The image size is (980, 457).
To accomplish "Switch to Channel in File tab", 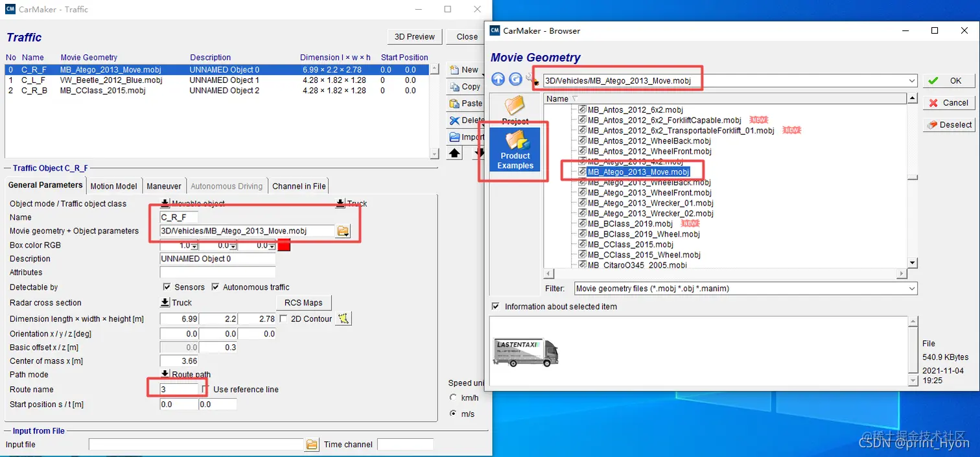I will tap(299, 186).
